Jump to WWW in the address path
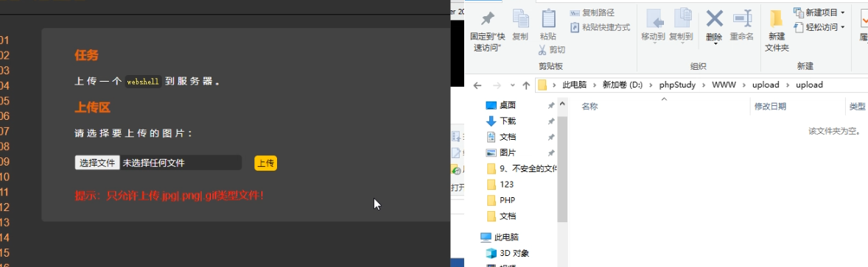 pyautogui.click(x=724, y=85)
